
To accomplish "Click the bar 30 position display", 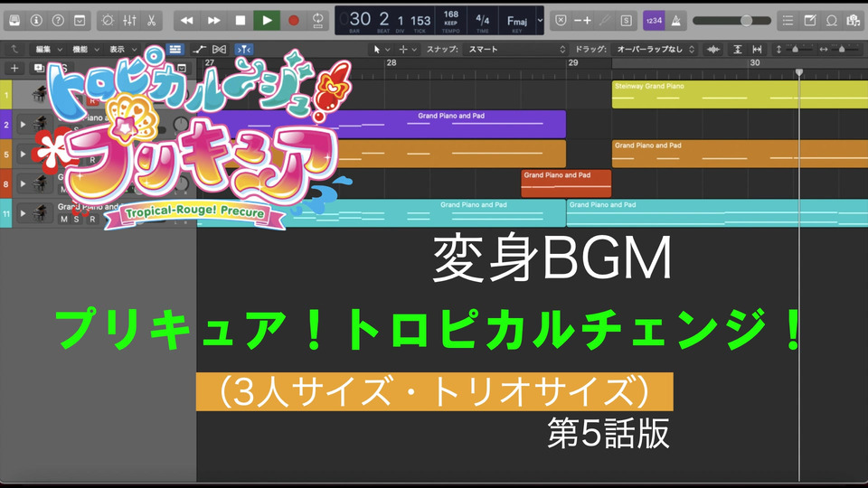I will click(359, 20).
